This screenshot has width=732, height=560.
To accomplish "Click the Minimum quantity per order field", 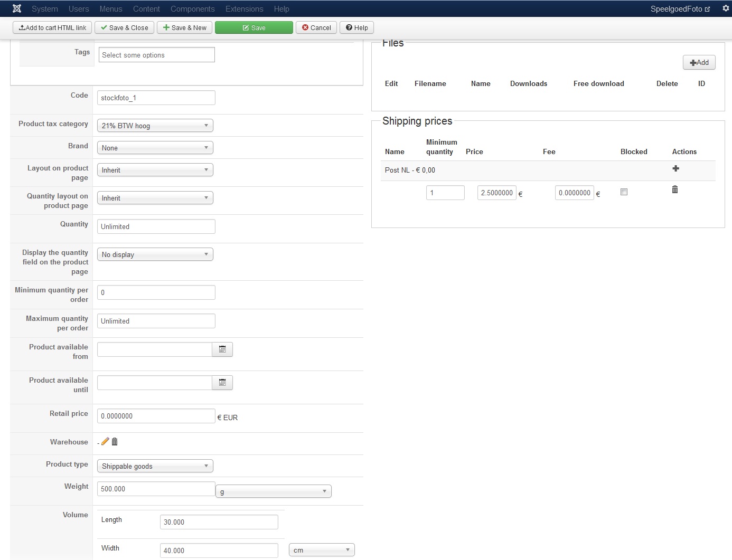I will point(156,292).
